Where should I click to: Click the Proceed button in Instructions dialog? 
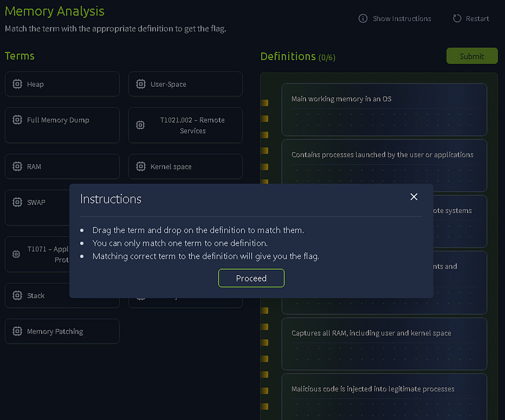[251, 278]
